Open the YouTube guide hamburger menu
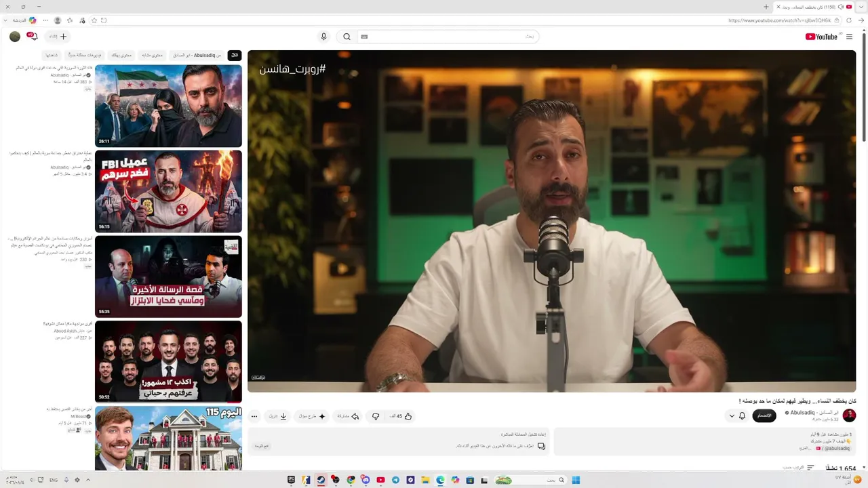Image resolution: width=868 pixels, height=488 pixels. [x=849, y=37]
